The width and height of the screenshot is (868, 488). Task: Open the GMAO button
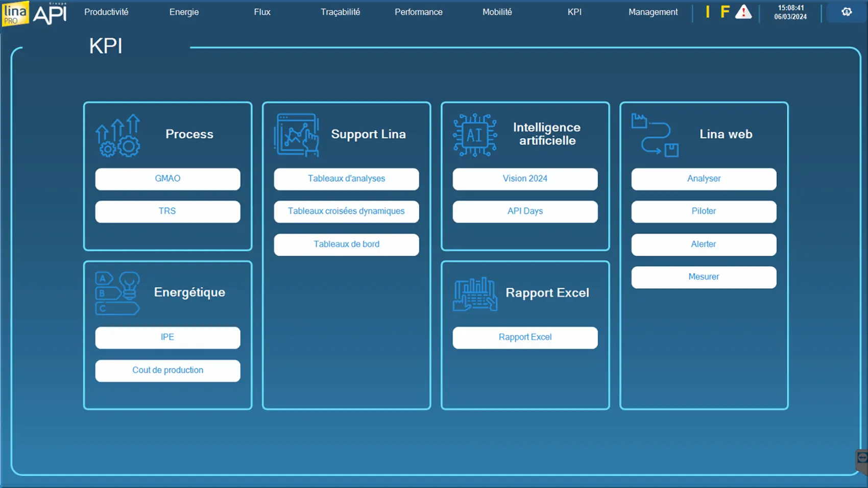click(167, 179)
